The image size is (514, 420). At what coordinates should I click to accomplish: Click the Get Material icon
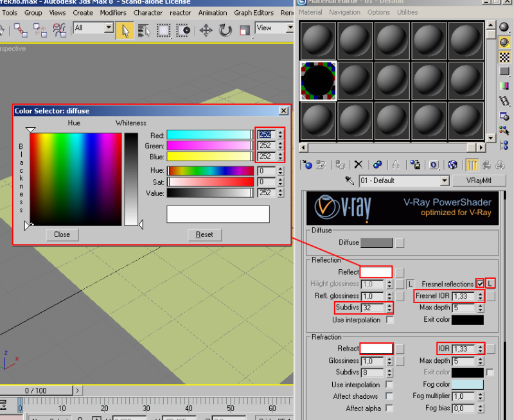coord(307,164)
